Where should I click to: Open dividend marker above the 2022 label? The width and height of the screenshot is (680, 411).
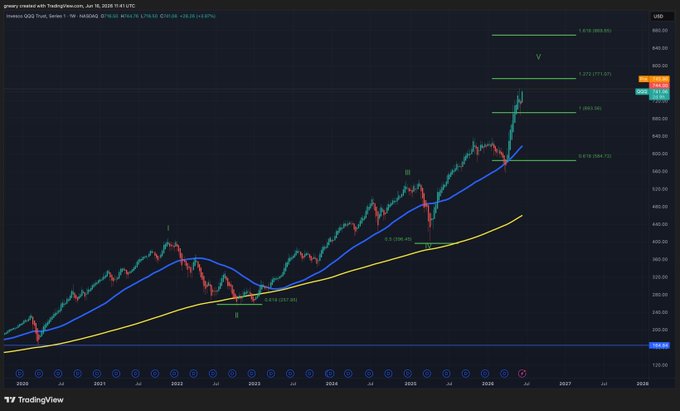pyautogui.click(x=174, y=373)
